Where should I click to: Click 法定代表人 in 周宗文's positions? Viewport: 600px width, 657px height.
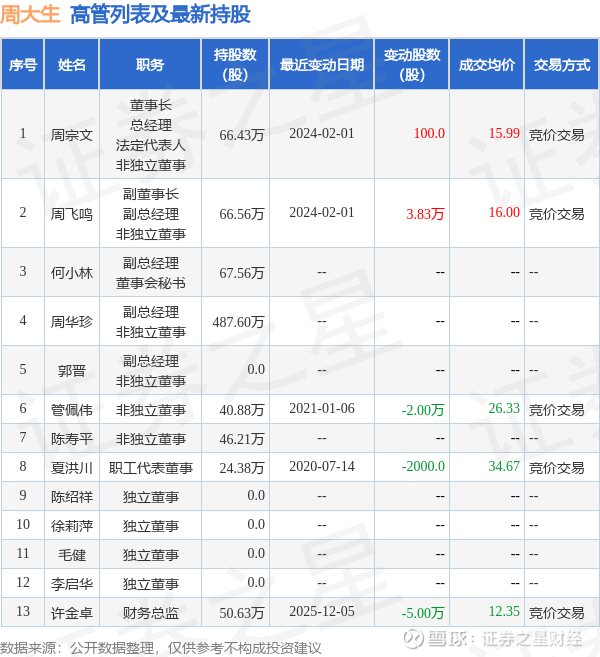[150, 145]
